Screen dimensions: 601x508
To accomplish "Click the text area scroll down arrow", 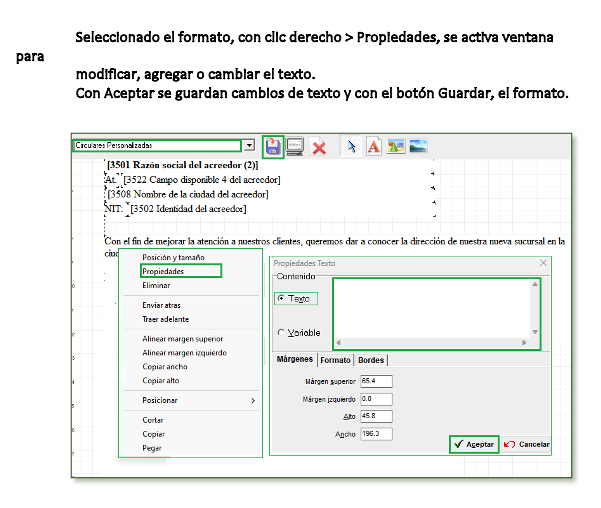I will (535, 332).
